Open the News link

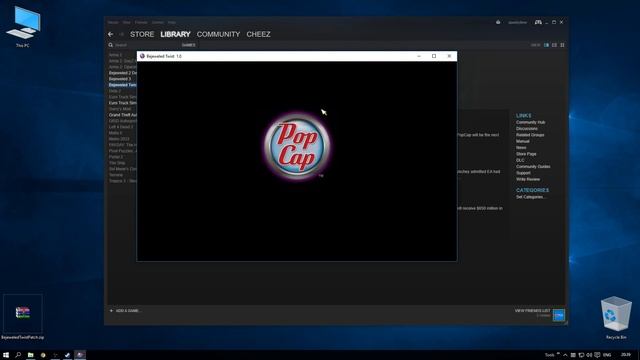tap(521, 147)
